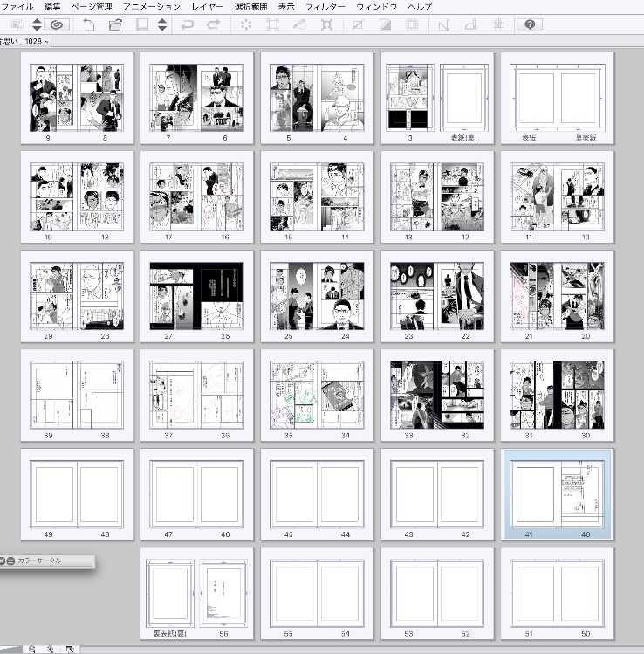Click the Clear Outside Selection icon
The image size is (644, 654).
(x=272, y=24)
